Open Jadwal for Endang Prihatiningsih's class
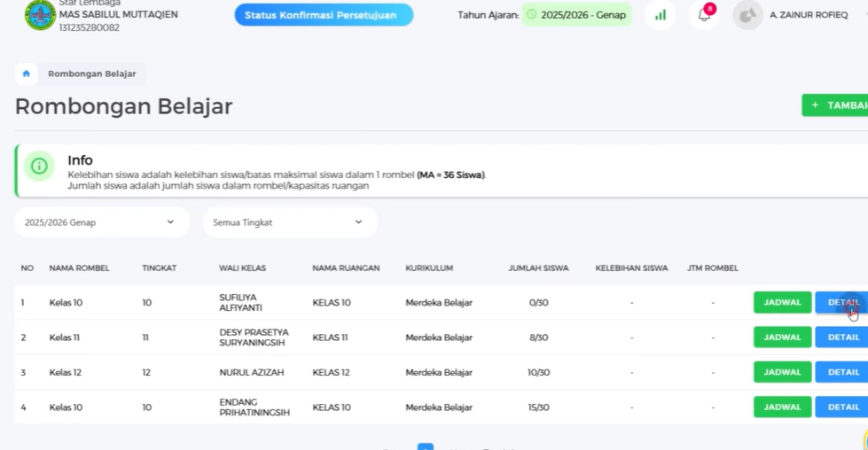The height and width of the screenshot is (450, 868). (782, 407)
